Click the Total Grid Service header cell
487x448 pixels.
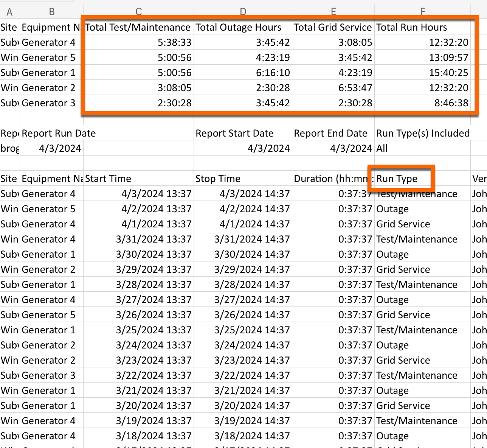333,27
